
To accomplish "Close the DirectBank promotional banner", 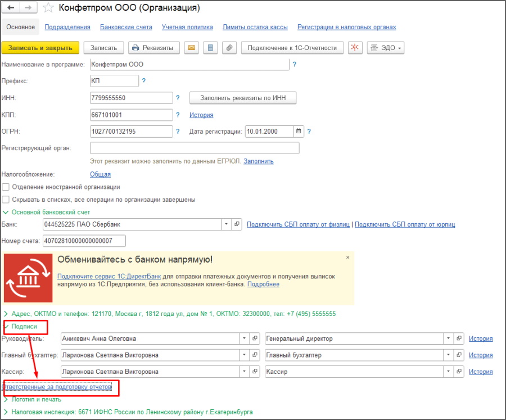I will click(347, 257).
